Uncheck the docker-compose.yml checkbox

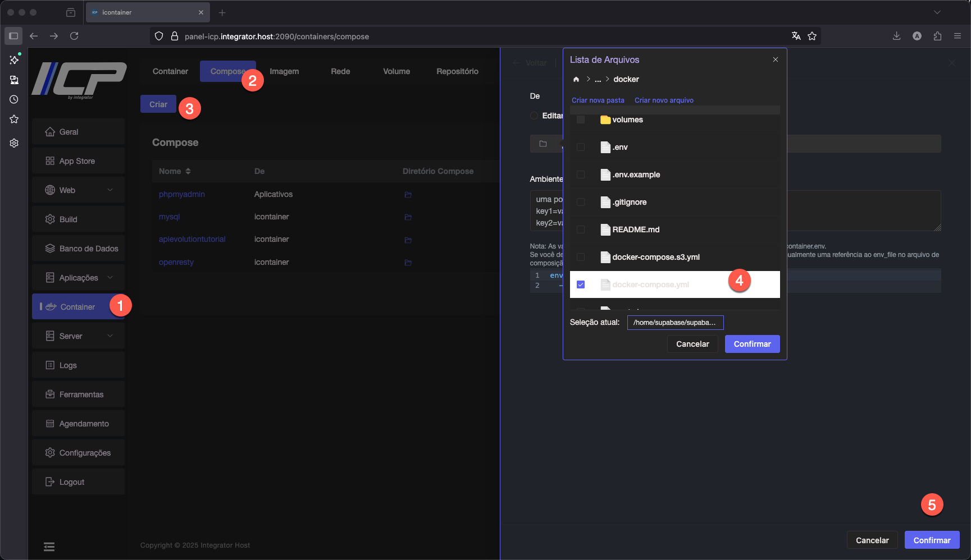(x=581, y=284)
